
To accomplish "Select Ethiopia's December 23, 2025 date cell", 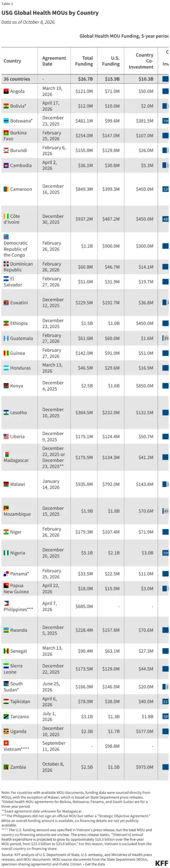I will (x=54, y=323).
